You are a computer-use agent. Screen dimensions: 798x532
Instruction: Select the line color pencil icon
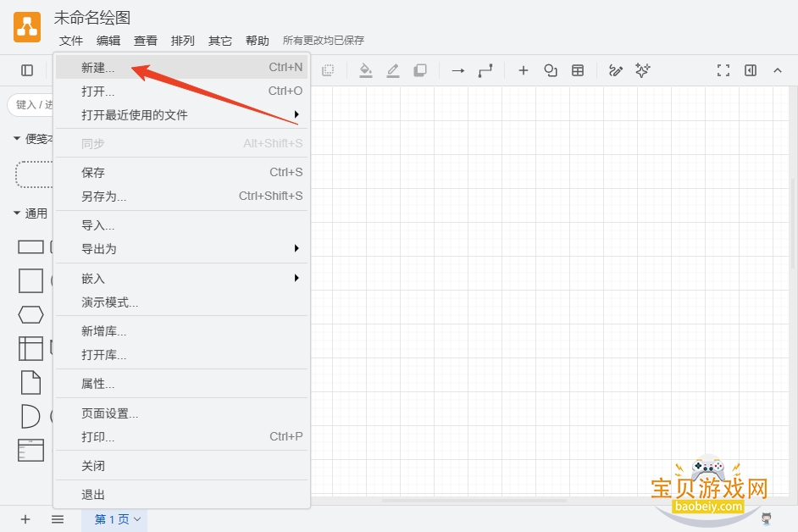click(393, 70)
